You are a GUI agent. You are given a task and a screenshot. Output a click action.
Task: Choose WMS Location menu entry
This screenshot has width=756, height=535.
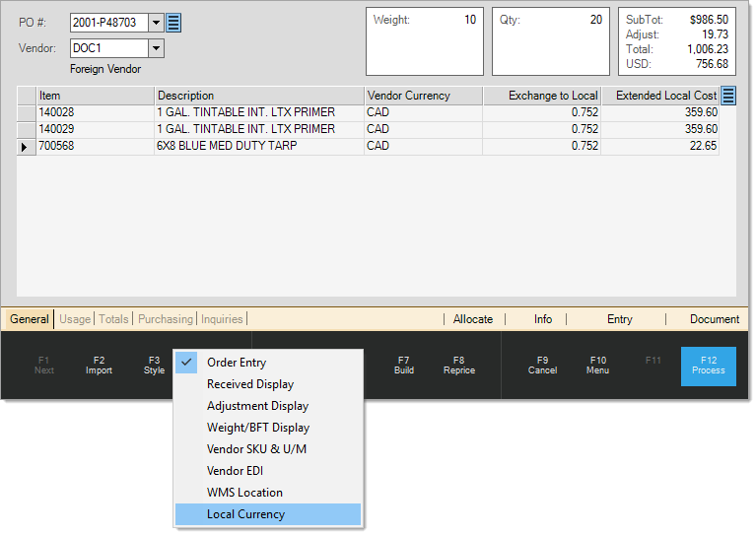[267, 493]
